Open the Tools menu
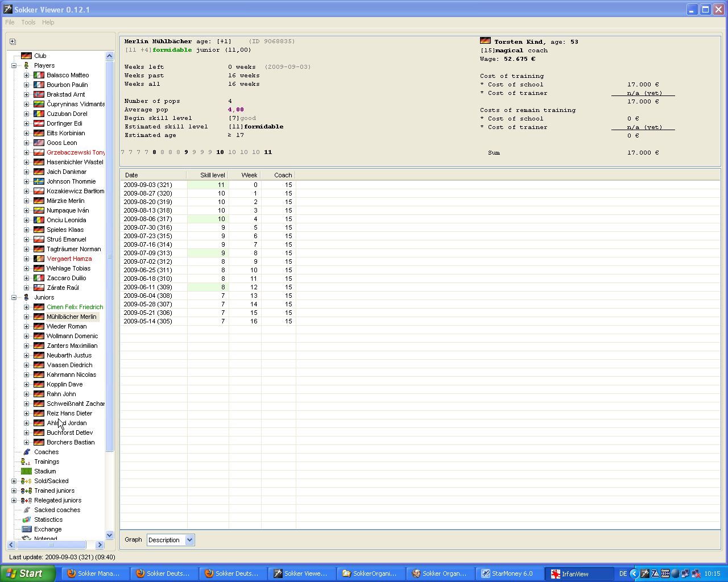The height and width of the screenshot is (582, 728). 28,22
